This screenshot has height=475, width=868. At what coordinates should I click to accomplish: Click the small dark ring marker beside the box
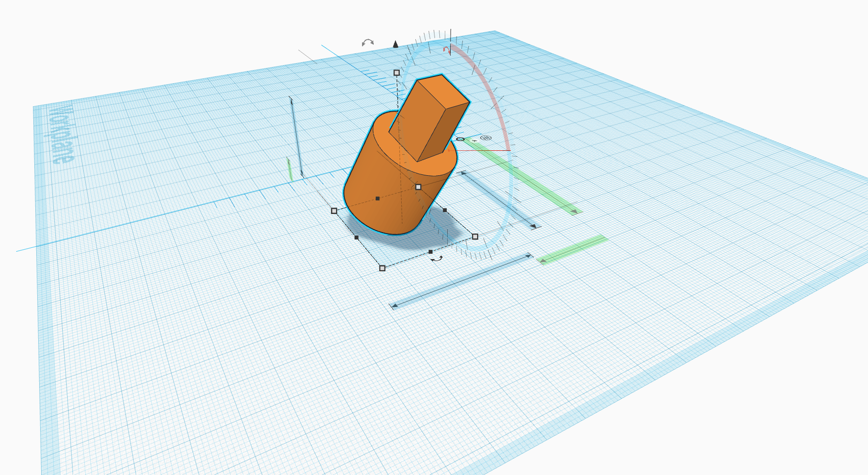[460, 139]
